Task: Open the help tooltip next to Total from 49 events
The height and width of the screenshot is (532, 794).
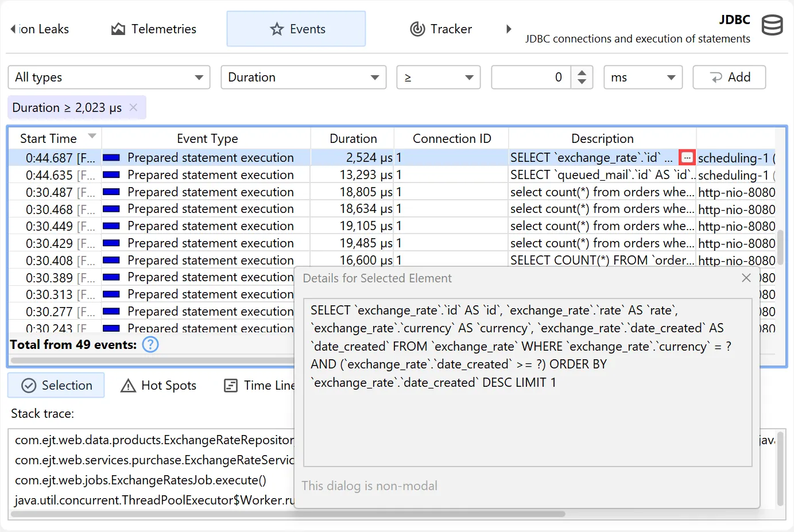Action: coord(150,344)
